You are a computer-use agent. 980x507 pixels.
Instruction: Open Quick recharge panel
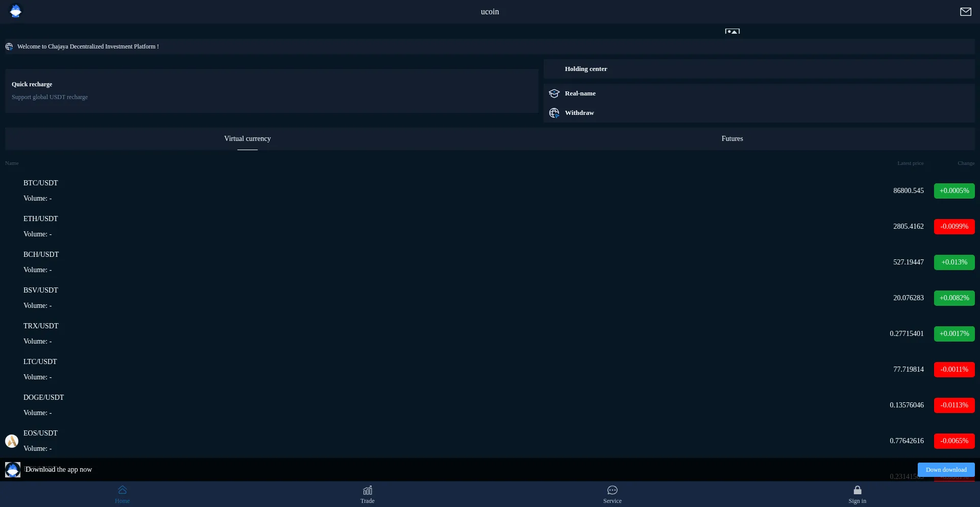pos(272,91)
